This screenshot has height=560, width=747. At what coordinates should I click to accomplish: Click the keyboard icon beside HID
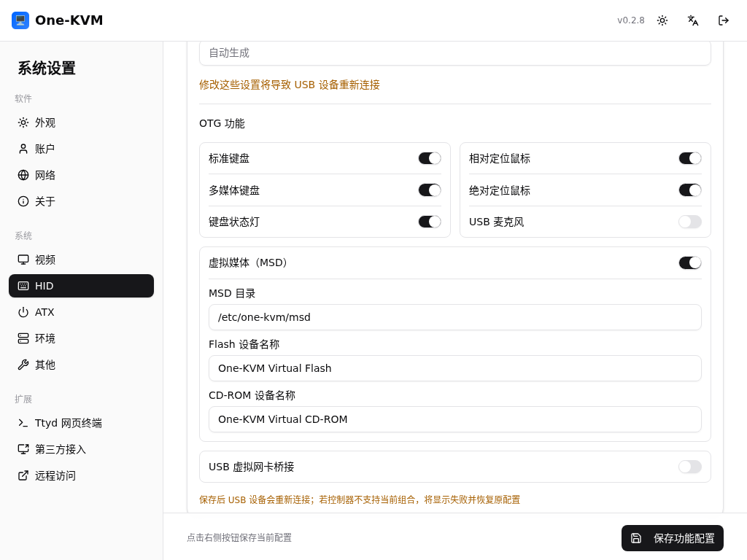23,286
